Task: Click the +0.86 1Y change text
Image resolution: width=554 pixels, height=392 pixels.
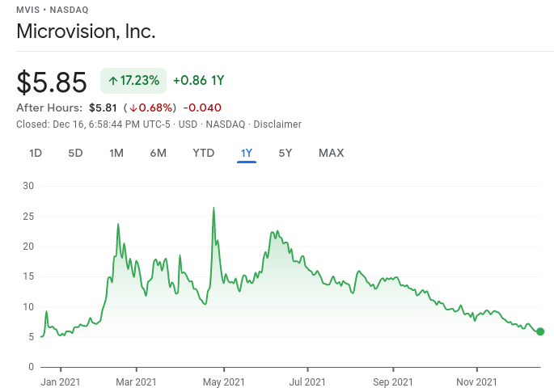Action: pyautogui.click(x=198, y=81)
